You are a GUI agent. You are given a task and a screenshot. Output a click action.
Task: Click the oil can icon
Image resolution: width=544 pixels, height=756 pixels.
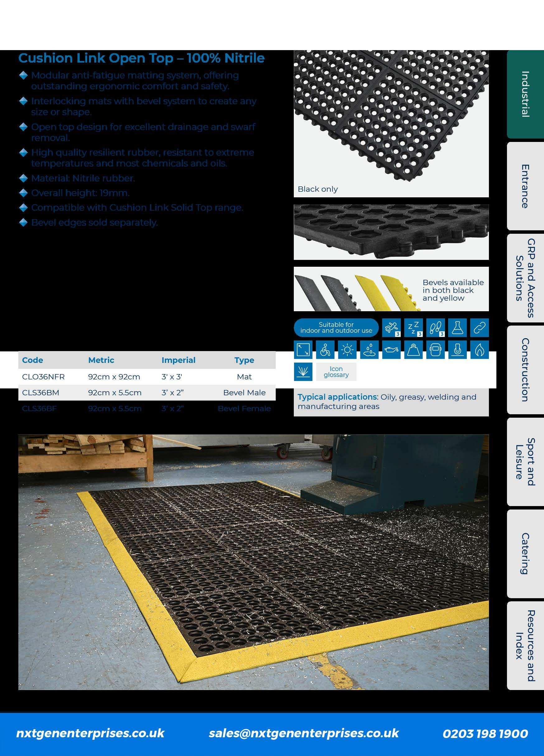coord(391,350)
